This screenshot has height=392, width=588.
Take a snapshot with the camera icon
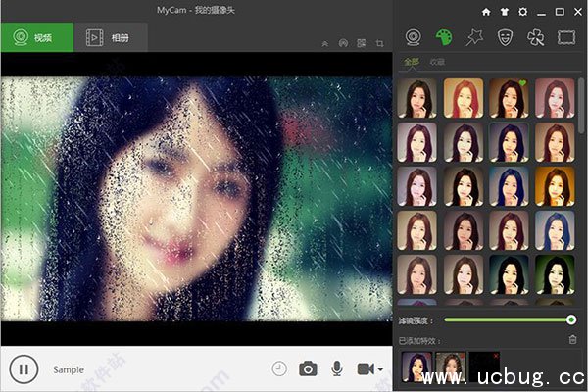pos(308,368)
